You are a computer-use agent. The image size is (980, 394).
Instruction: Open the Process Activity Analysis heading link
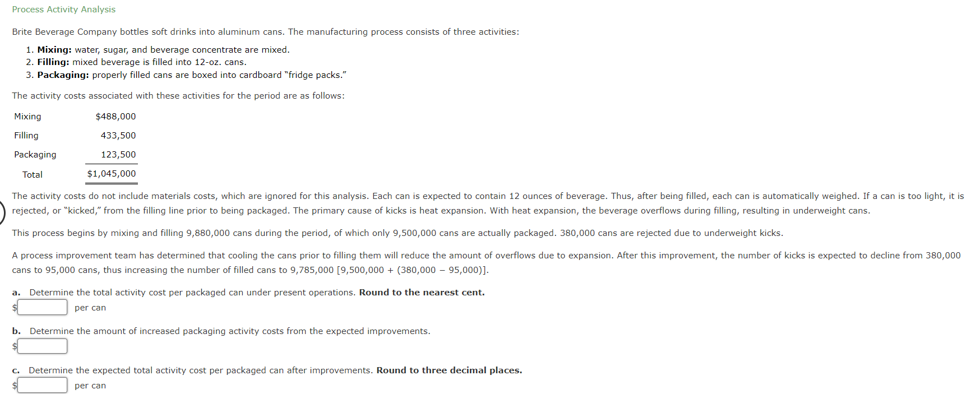tap(63, 10)
